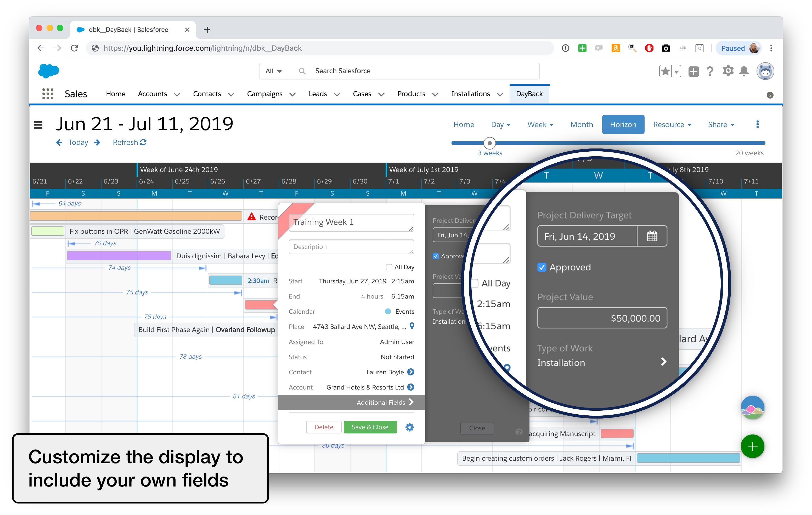Click info icon at nav bar end
812x515 pixels.
[770, 95]
